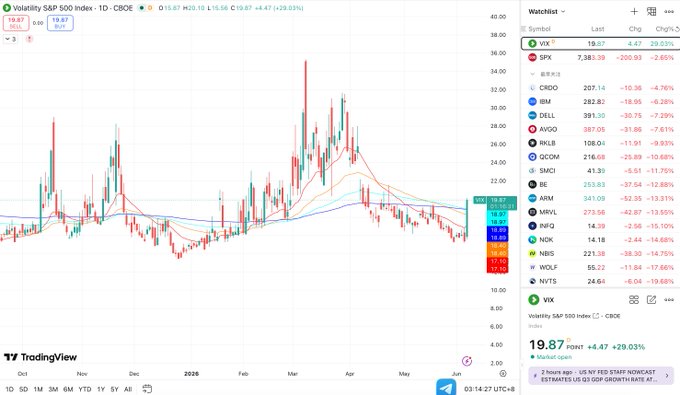Select the SPX row in watchlist
Image resolution: width=680 pixels, height=395 pixels.
600,57
